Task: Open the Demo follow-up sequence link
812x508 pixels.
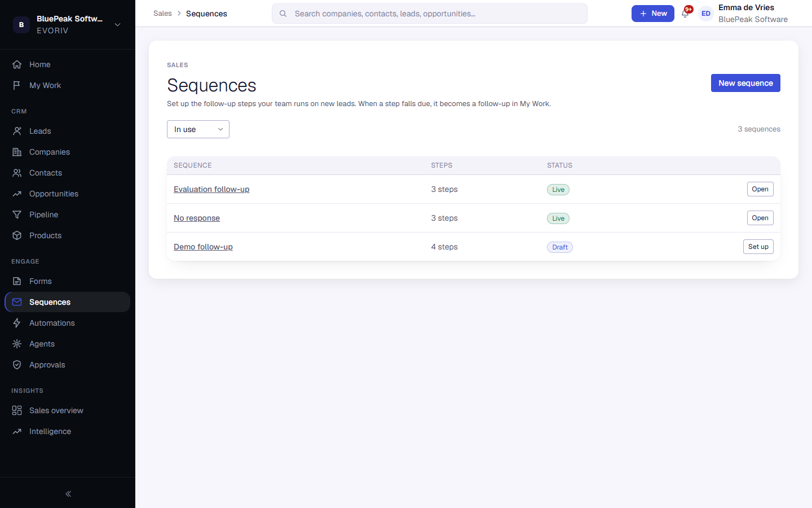Action: click(203, 247)
